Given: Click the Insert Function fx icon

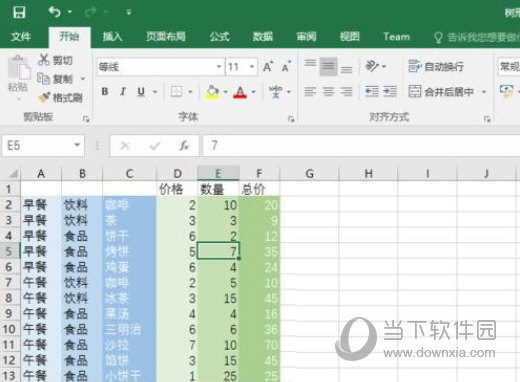Looking at the screenshot, I should pos(184,146).
